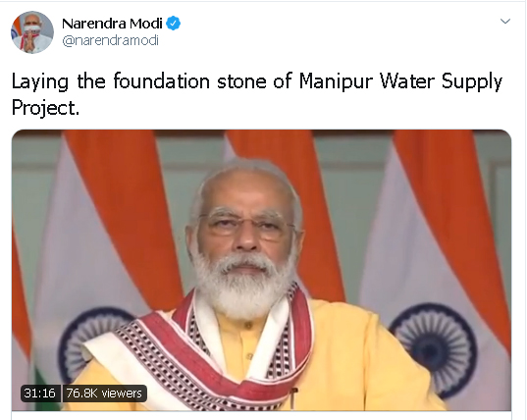Click the Narendra Modi display name
The image size is (527, 420).
112,24
